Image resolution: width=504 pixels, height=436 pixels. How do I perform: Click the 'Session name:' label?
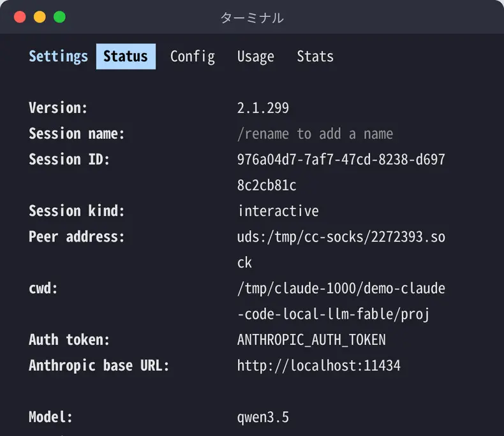(x=77, y=134)
